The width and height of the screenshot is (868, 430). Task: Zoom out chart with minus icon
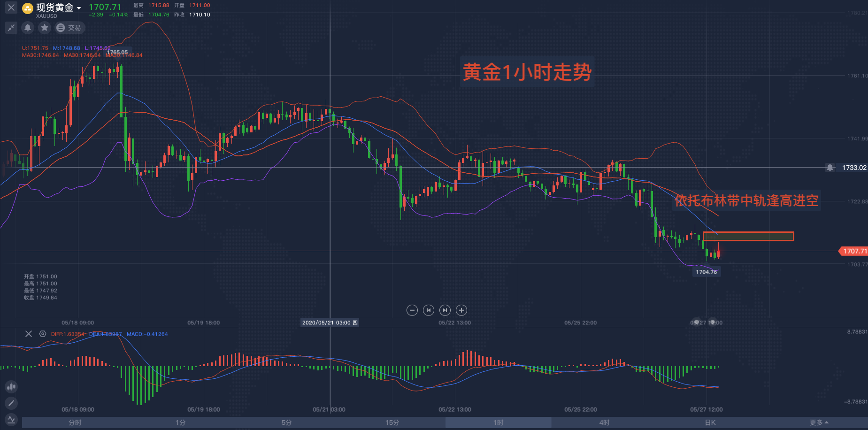pyautogui.click(x=412, y=310)
